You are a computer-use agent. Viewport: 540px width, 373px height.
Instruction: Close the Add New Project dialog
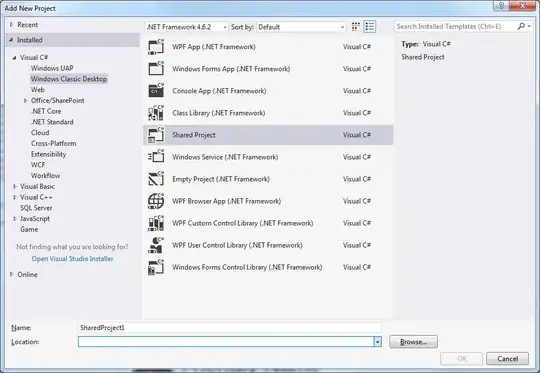523,6
